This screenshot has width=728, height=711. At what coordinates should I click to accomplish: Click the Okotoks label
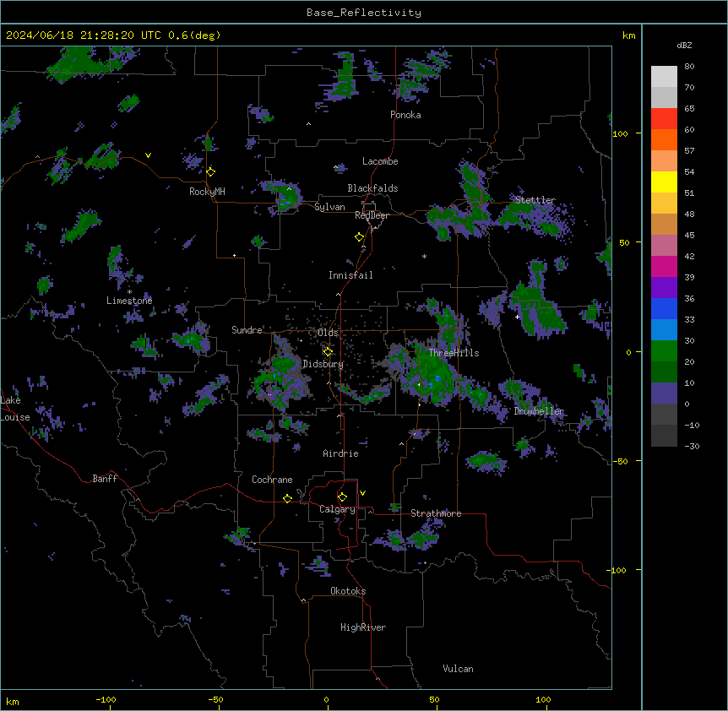[348, 591]
